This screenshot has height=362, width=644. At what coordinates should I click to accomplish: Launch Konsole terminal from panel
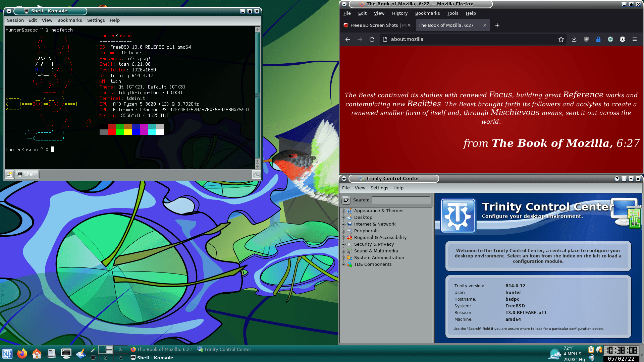[x=66, y=354]
